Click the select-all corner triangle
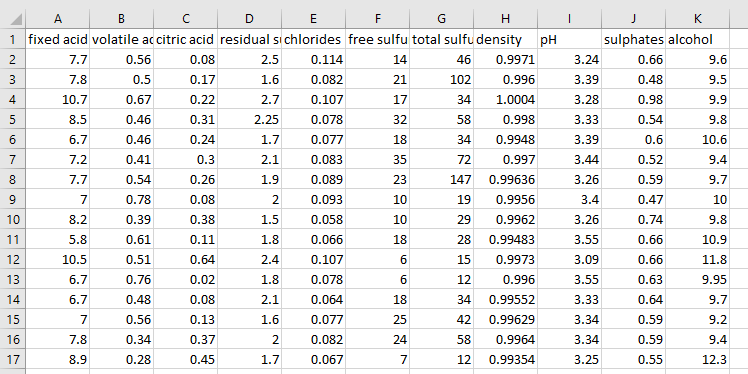Viewport: 748px width, 374px height. (13, 19)
